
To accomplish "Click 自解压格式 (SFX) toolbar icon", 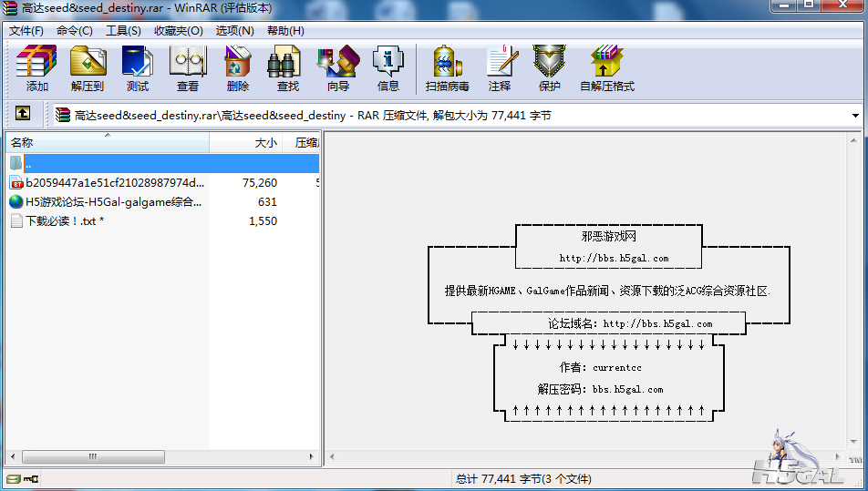I will click(606, 68).
